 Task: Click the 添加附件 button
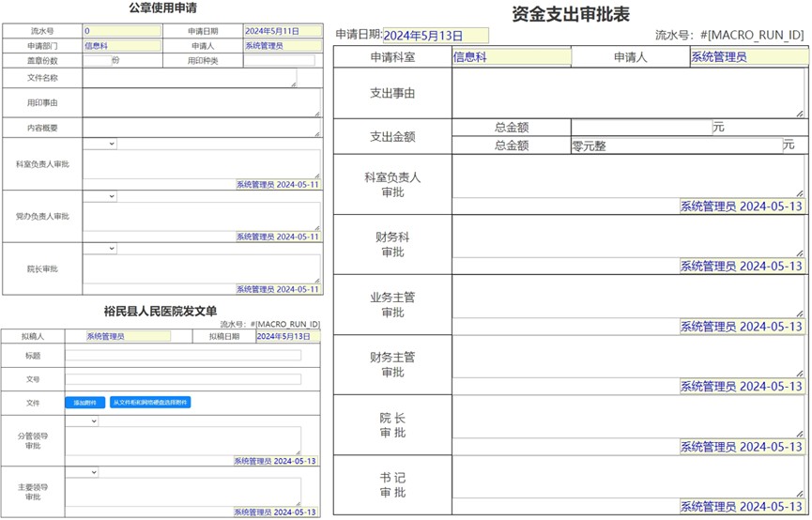(x=84, y=403)
